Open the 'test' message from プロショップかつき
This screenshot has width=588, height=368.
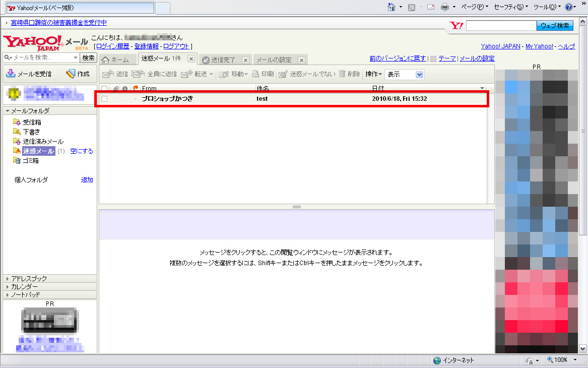tap(293, 99)
